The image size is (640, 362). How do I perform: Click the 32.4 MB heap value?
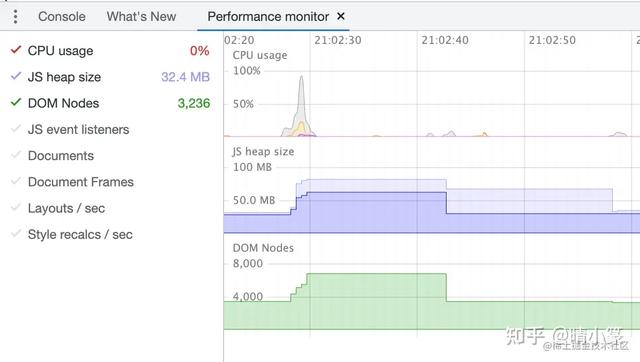tap(185, 77)
